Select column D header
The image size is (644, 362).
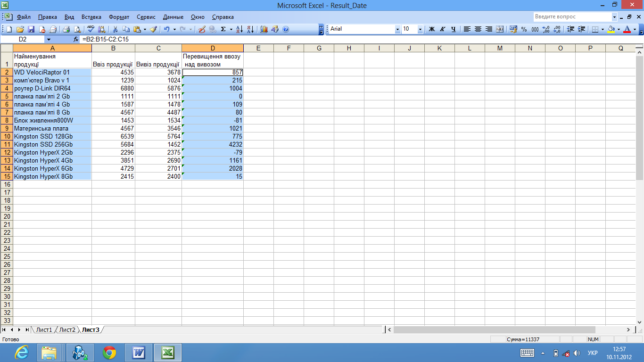pos(213,48)
